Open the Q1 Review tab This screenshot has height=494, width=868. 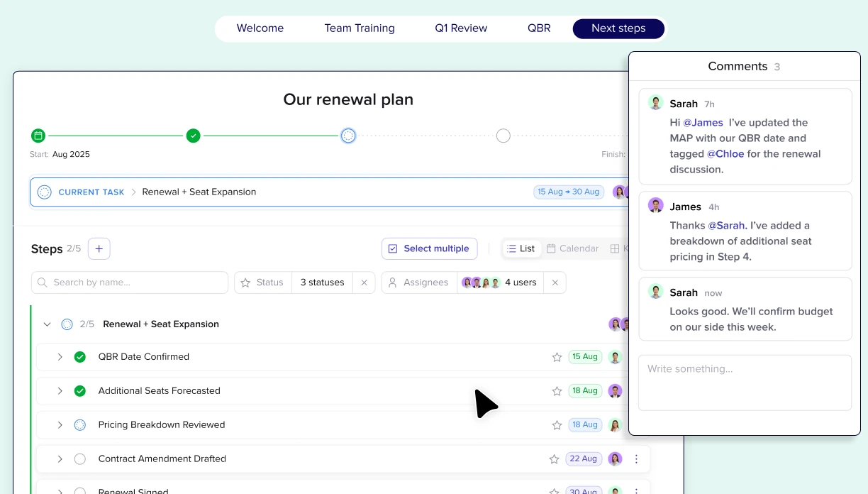click(x=461, y=28)
